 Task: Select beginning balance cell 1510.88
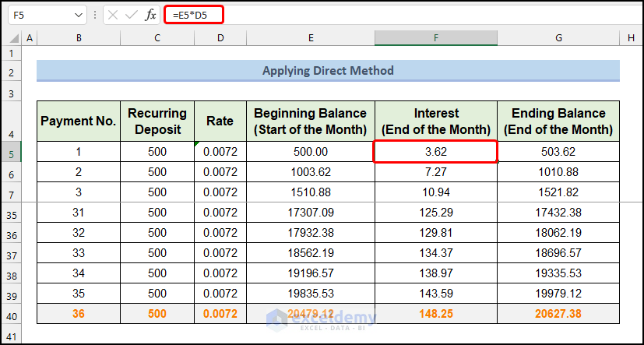[311, 192]
